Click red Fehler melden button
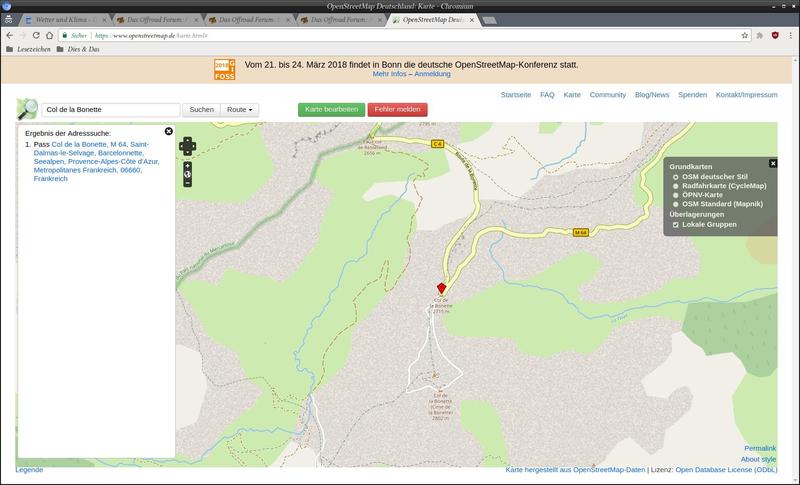This screenshot has width=800, height=485. pos(397,109)
